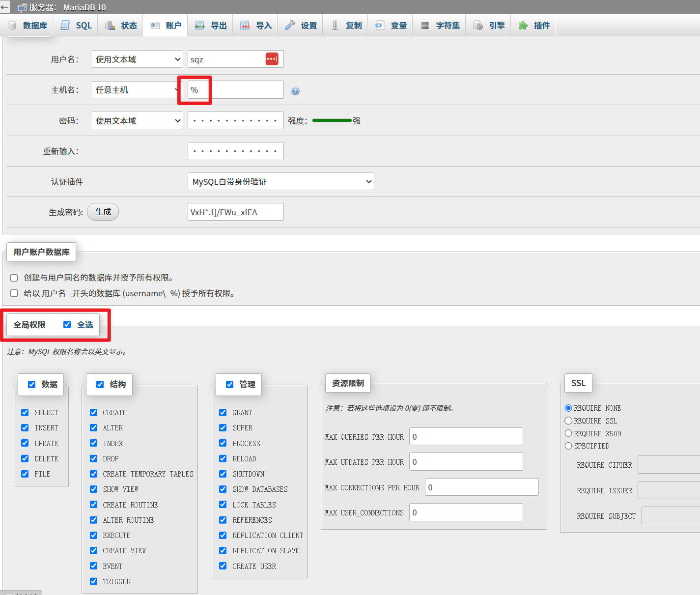Click the 导出 export icon
The image size is (700, 595).
tap(199, 26)
